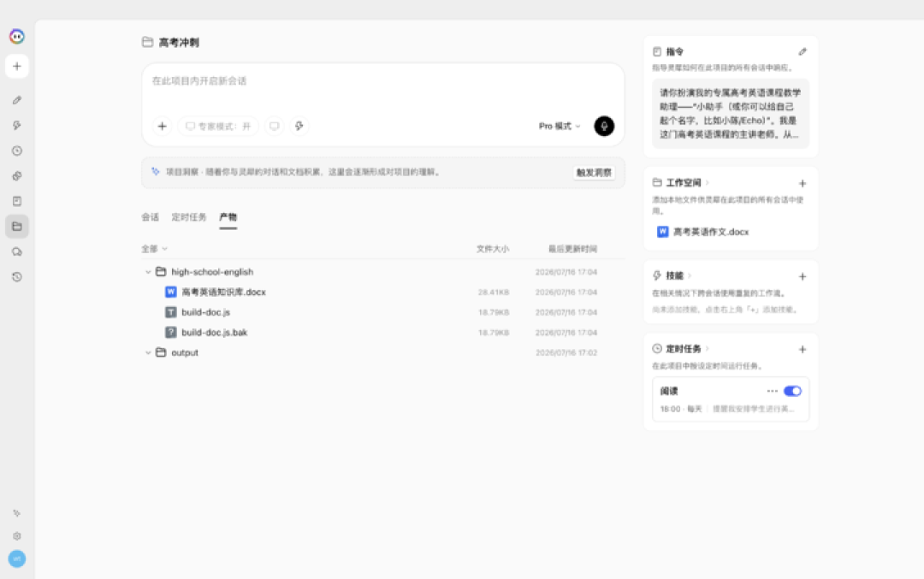Add a skill with the 技能 plus

point(802,277)
